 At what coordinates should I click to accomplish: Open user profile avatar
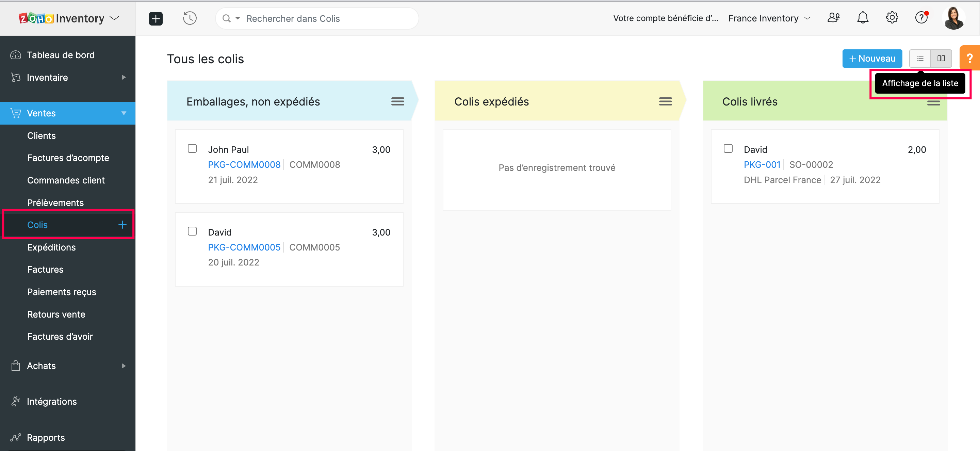click(954, 18)
